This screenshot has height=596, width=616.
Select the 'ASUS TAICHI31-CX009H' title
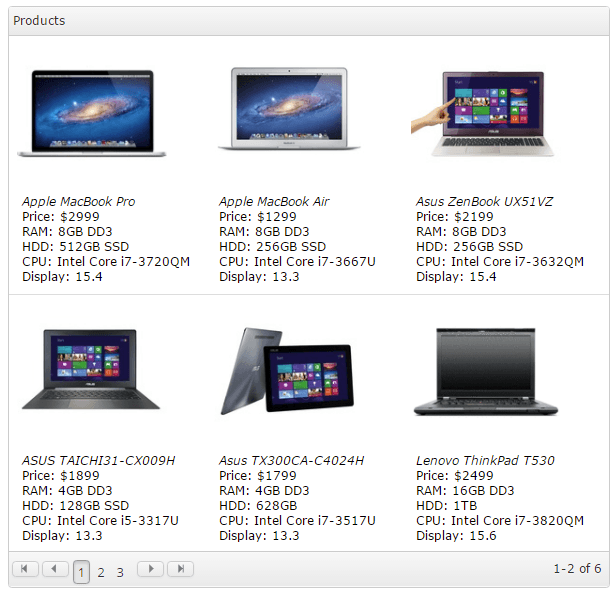click(x=99, y=460)
